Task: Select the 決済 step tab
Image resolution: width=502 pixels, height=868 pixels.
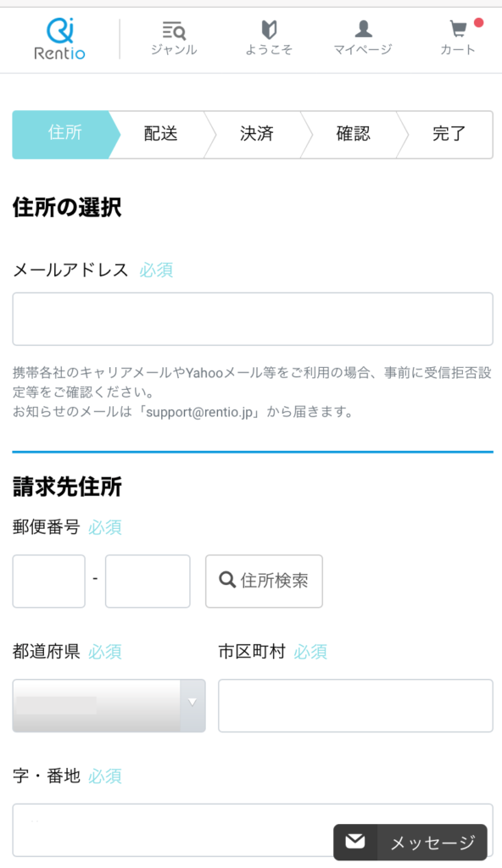Action: point(257,135)
